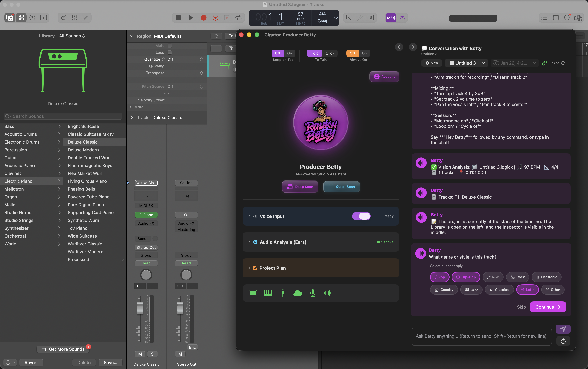Viewport: 588px width, 369px height.
Task: Select Organ category in Library
Action: [31, 197]
